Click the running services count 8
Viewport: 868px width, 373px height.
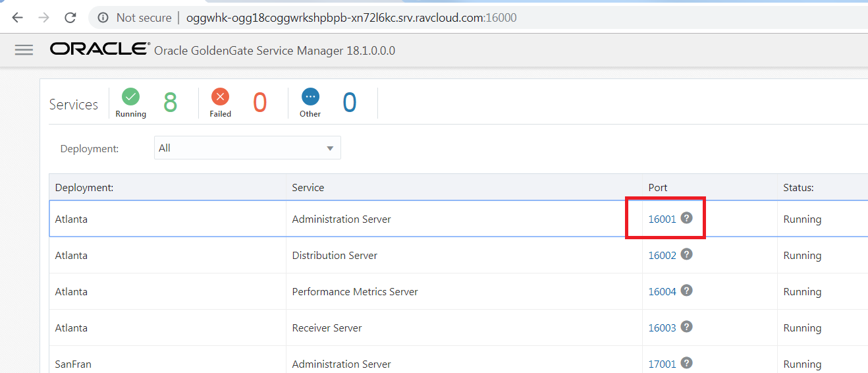[170, 103]
